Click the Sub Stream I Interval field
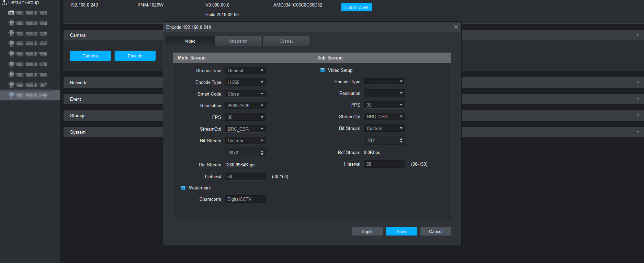The image size is (644, 263). 384,164
